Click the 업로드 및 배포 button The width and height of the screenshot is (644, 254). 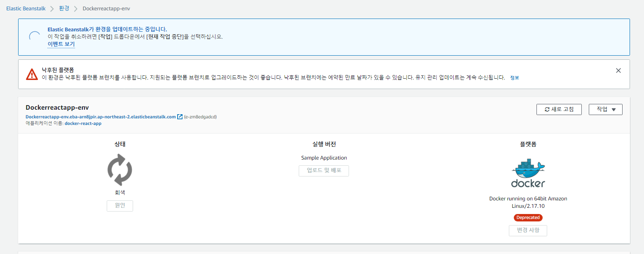point(324,171)
